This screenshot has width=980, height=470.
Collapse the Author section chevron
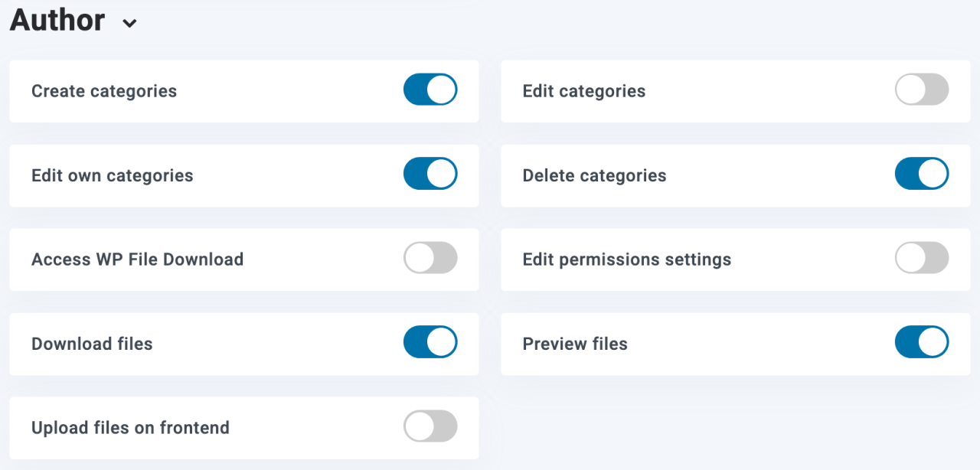click(x=130, y=24)
